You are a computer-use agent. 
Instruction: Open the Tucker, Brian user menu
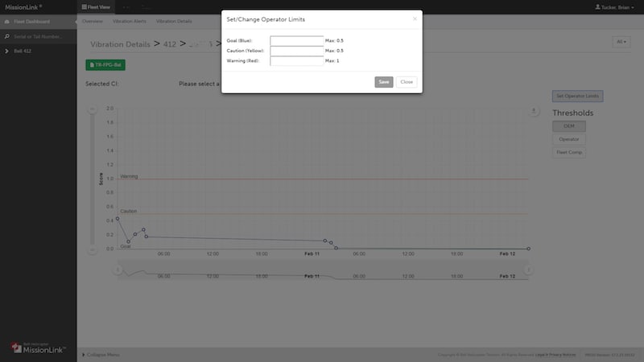coord(616,6)
